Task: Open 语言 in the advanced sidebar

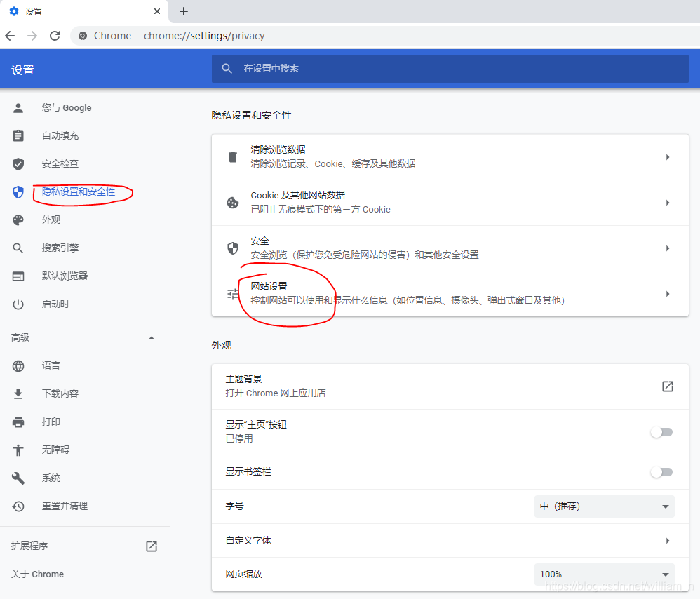Action: tap(51, 366)
